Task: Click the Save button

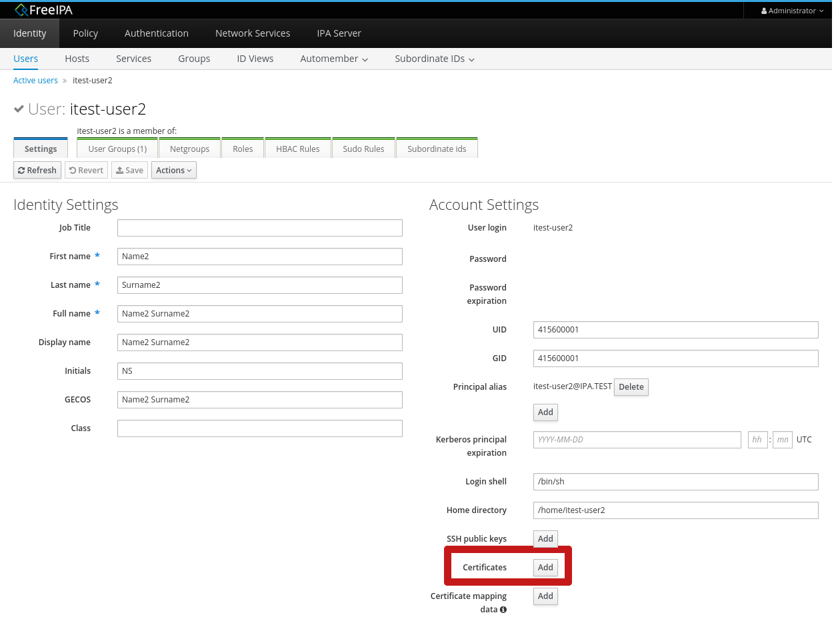Action: point(129,171)
